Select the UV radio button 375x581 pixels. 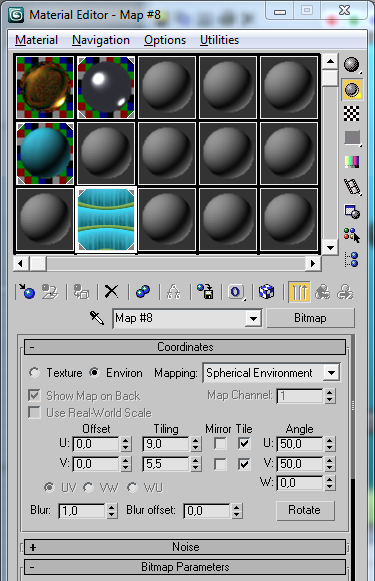[49, 487]
